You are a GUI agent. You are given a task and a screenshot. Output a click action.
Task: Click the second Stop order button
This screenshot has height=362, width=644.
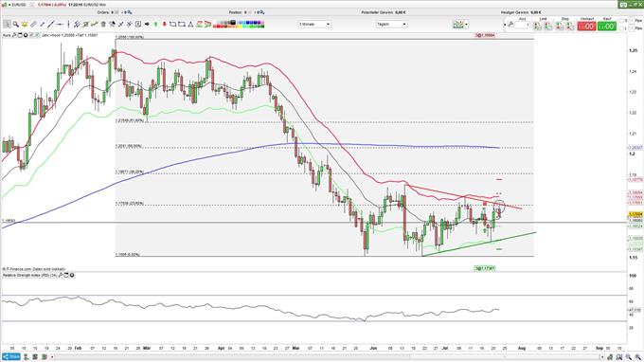coord(570,26)
